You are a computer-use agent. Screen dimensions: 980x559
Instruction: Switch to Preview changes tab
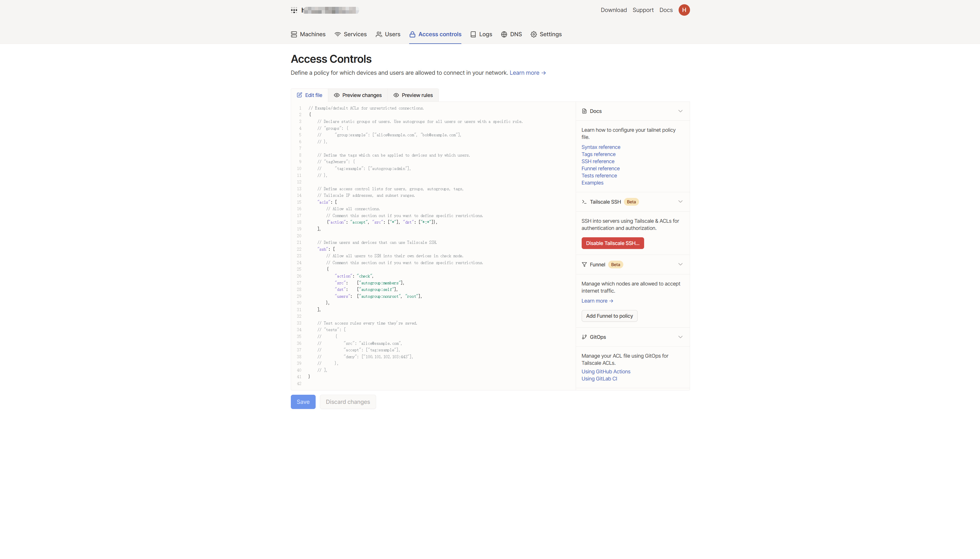[358, 95]
